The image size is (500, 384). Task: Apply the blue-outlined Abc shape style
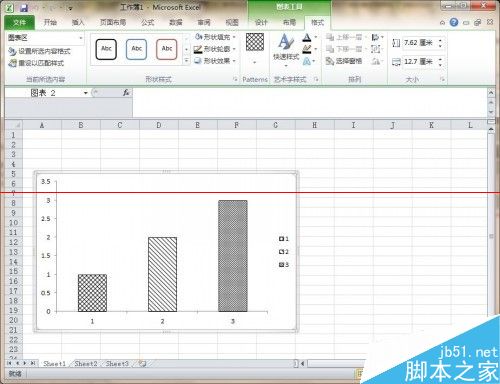[x=136, y=49]
